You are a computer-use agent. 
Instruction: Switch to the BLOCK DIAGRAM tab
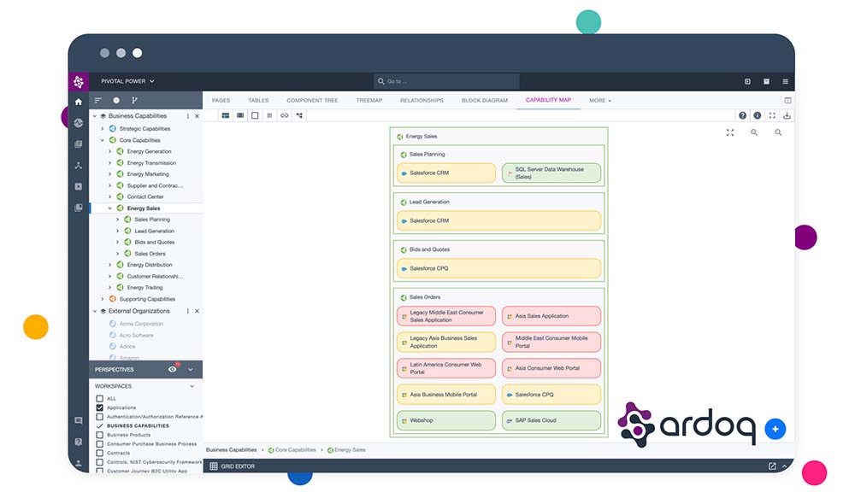tap(484, 101)
